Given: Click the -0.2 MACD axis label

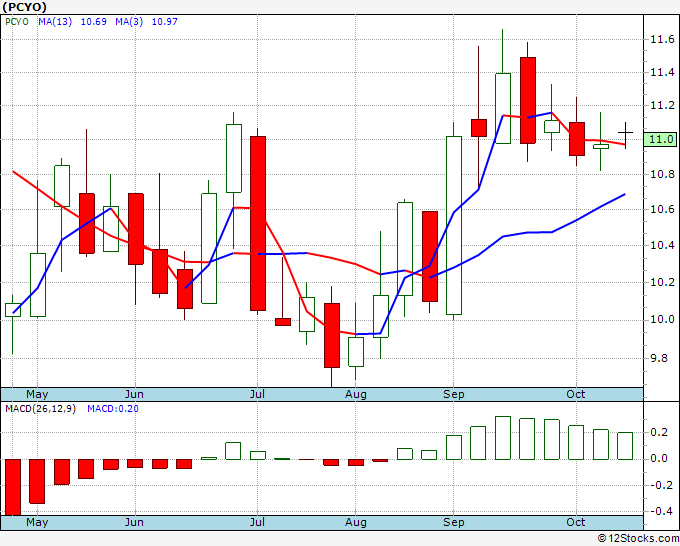Looking at the screenshot, I should (662, 485).
